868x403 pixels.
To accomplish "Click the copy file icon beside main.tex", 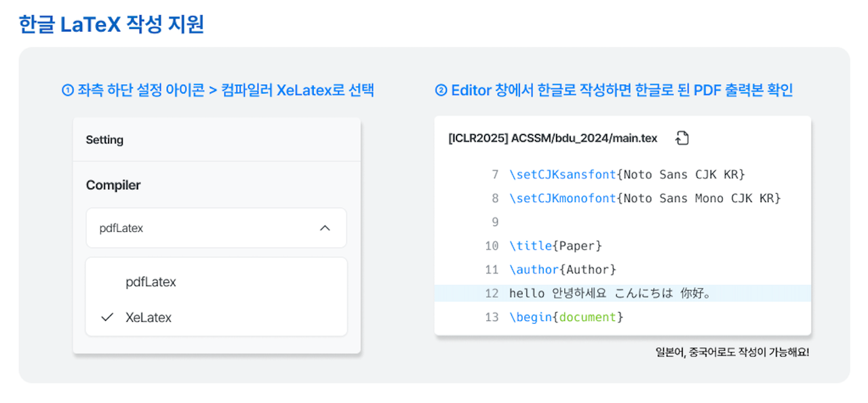I will click(682, 138).
